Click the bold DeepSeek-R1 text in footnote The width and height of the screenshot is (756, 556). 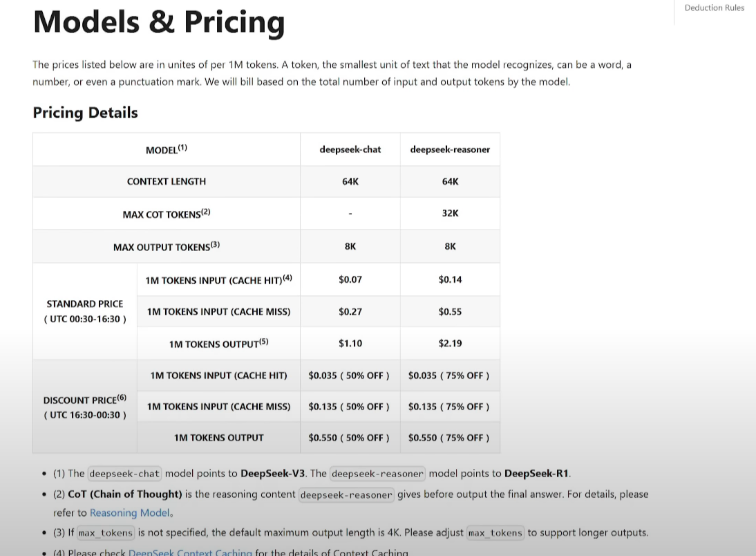pos(537,474)
